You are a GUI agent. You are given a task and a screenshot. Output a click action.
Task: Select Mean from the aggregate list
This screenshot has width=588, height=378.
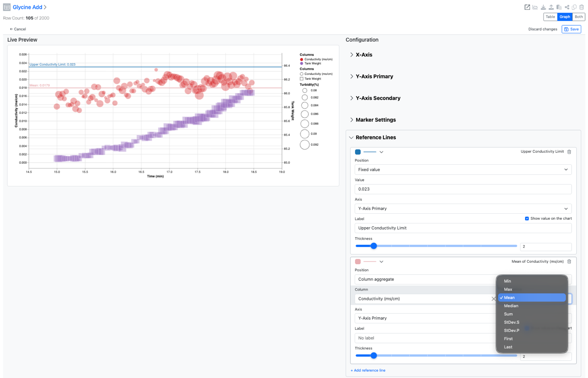[x=532, y=297]
